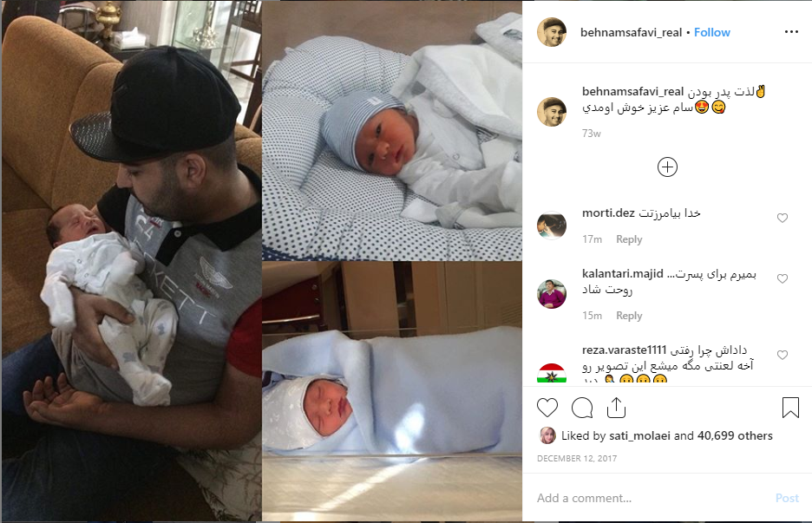
Task: Open the comment bubble icon
Action: (x=582, y=408)
